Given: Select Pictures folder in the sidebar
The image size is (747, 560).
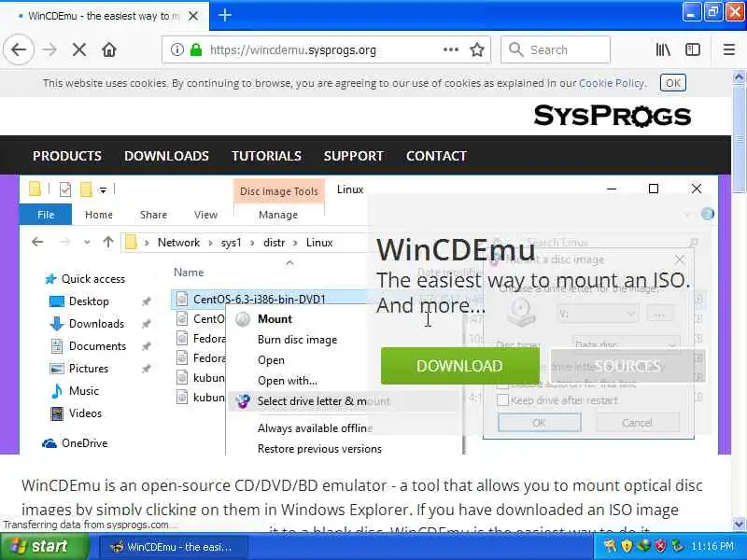Looking at the screenshot, I should click(x=88, y=369).
